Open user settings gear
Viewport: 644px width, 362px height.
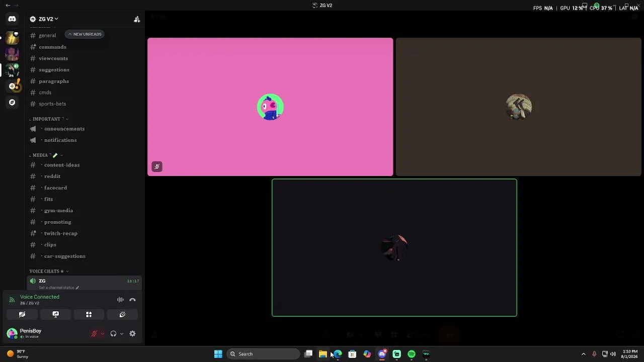[132, 333]
